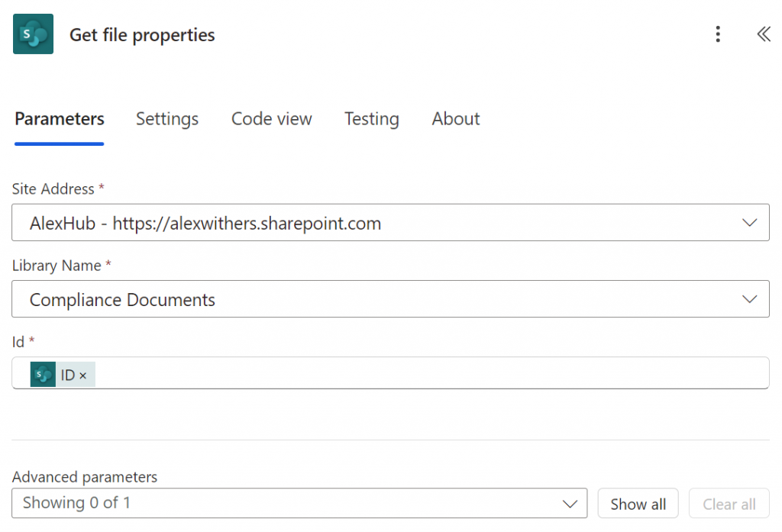This screenshot has width=782, height=532.
Task: Click the Site Address dropdown chevron arrow
Action: coord(750,223)
